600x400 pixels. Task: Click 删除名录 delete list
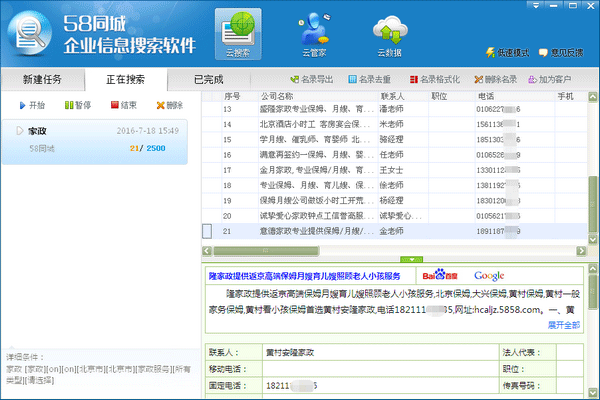(x=496, y=79)
